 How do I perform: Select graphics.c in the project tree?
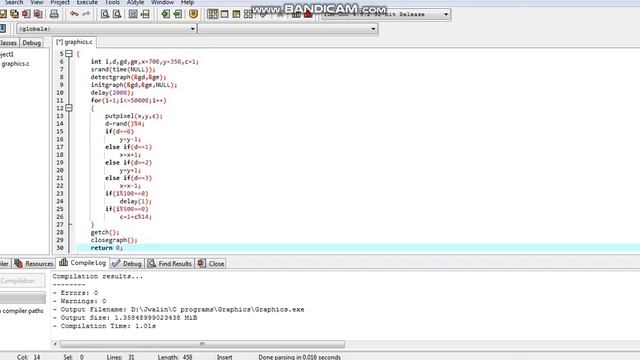tap(16, 64)
